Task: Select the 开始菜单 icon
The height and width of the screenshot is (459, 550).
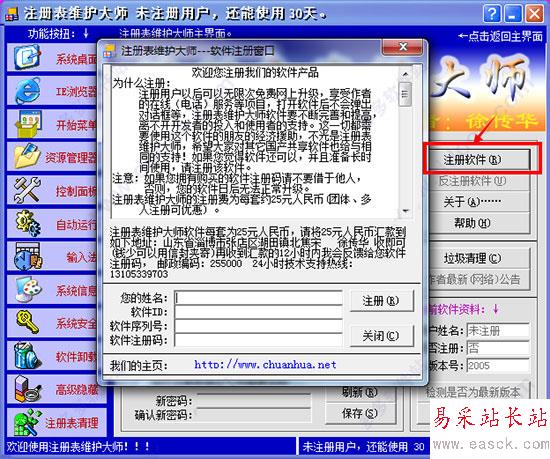Action: pyautogui.click(x=28, y=123)
